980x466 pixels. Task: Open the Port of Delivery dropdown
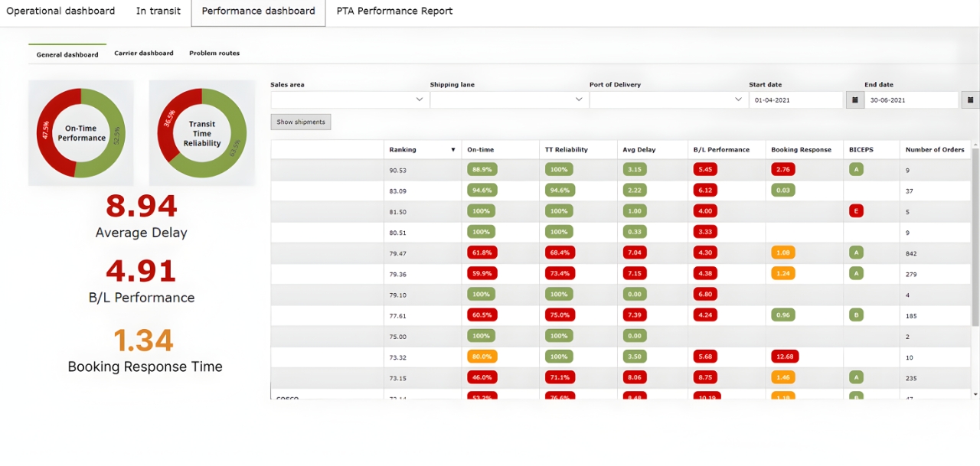(666, 99)
